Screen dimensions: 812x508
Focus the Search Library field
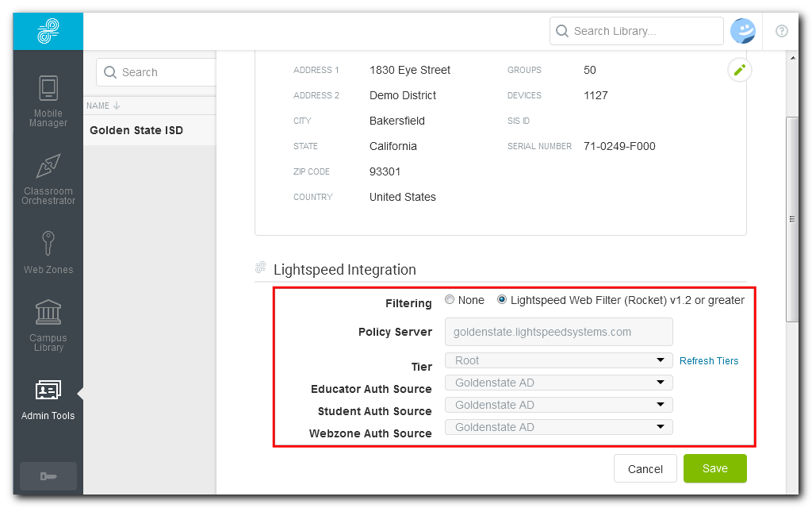pos(637,31)
